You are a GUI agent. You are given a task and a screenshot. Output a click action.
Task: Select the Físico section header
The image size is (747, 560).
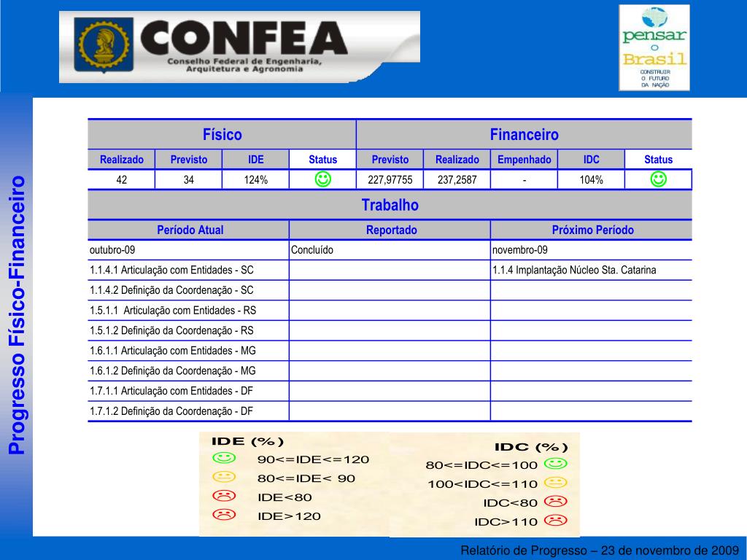coord(222,134)
